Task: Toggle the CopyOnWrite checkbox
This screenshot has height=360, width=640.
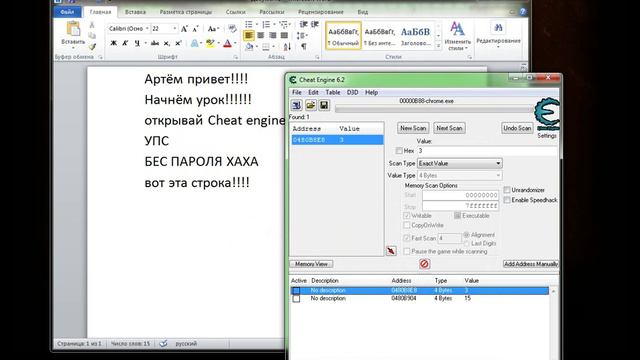Action: click(407, 225)
